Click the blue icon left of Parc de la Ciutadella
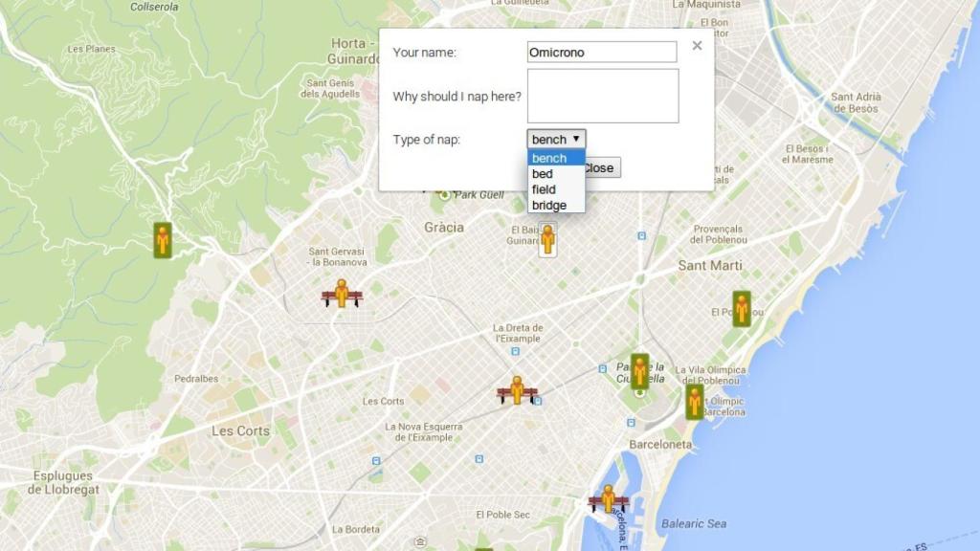 coord(601,368)
